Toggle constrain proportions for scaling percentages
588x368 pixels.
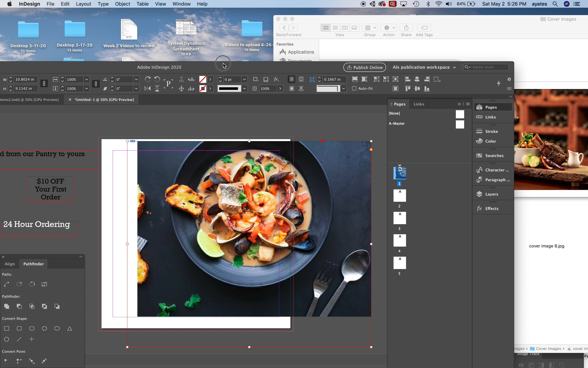(96, 84)
